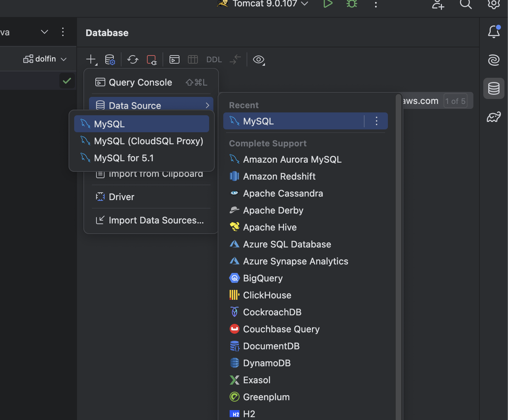
Task: Select Couchbase Query data source
Action: pos(306,329)
